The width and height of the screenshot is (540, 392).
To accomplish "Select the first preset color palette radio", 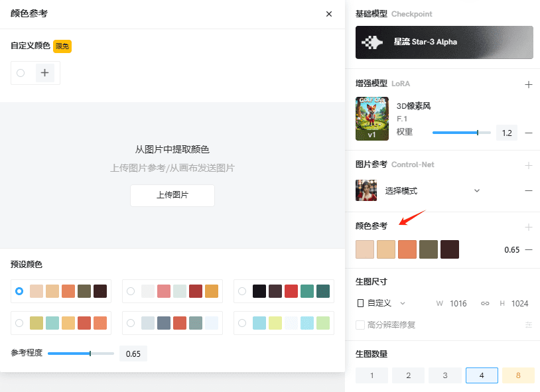I will click(x=20, y=291).
